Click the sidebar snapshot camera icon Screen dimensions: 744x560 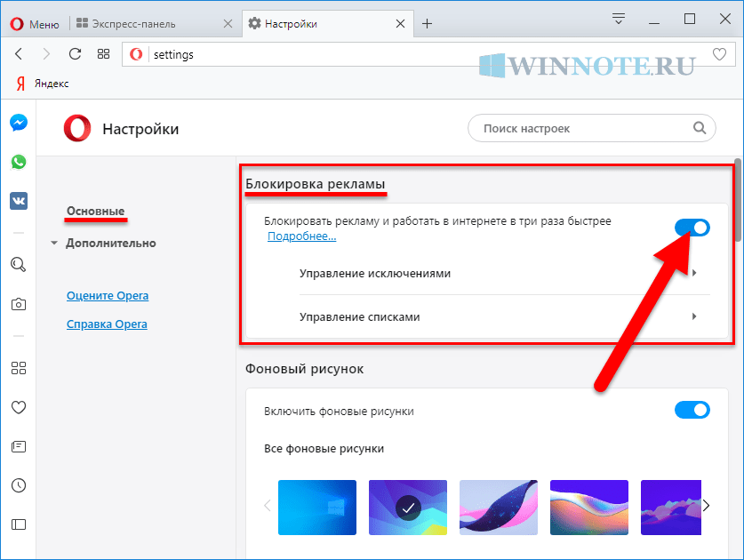pos(19,304)
